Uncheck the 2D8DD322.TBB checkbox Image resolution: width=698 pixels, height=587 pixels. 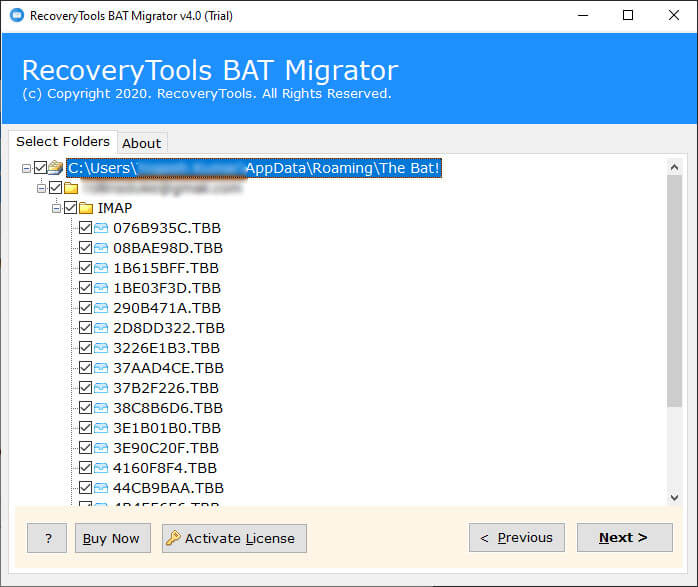tap(85, 328)
